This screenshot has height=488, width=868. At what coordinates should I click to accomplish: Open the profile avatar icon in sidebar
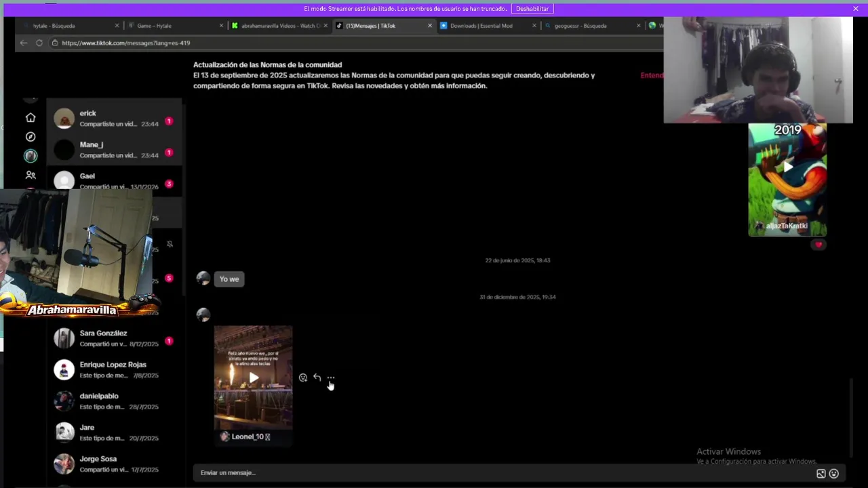31,156
